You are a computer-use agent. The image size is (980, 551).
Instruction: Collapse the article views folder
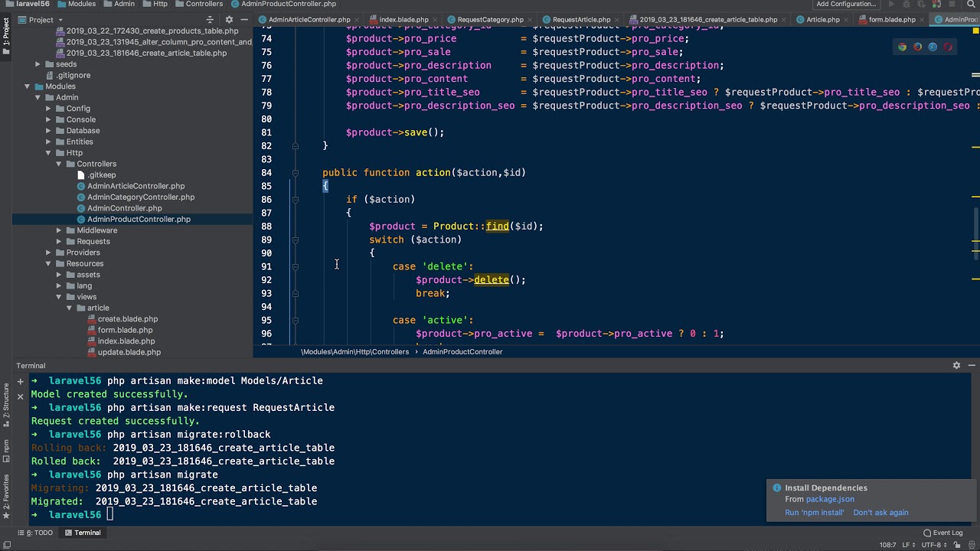tap(70, 308)
